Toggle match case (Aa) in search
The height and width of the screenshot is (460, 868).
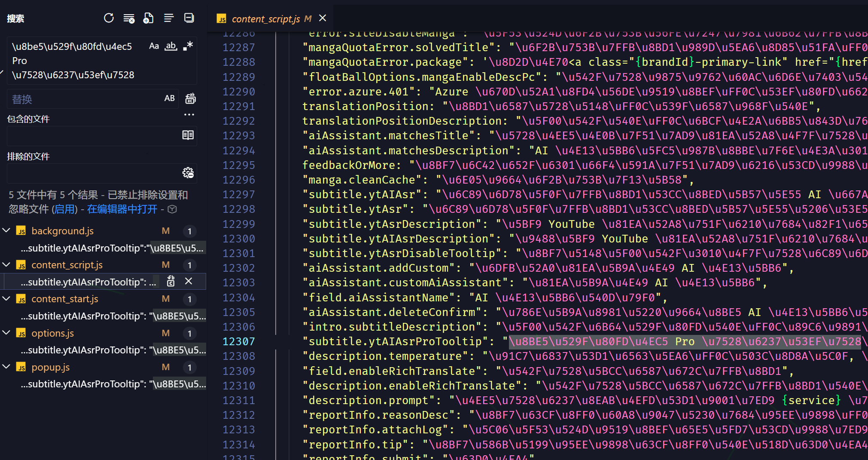(x=154, y=46)
